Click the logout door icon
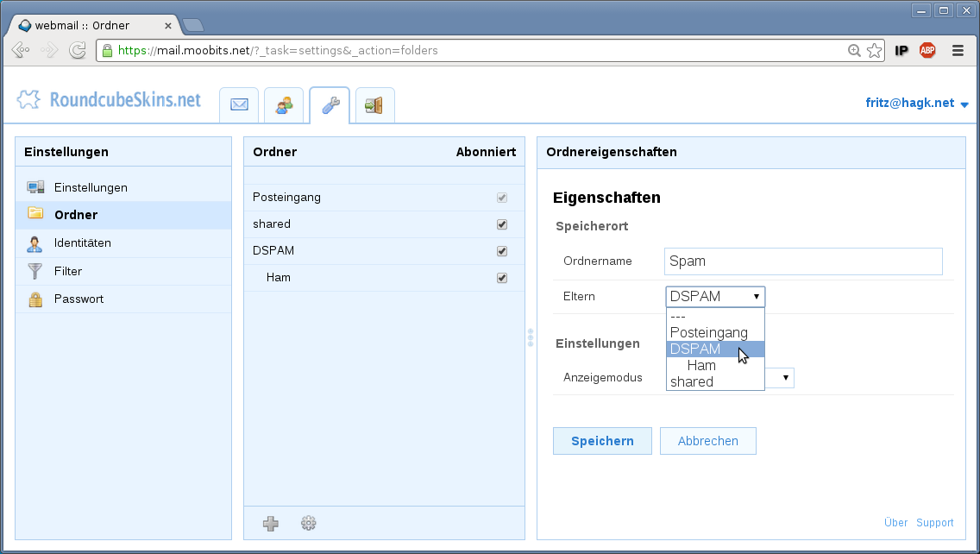This screenshot has width=980, height=554. [x=374, y=104]
